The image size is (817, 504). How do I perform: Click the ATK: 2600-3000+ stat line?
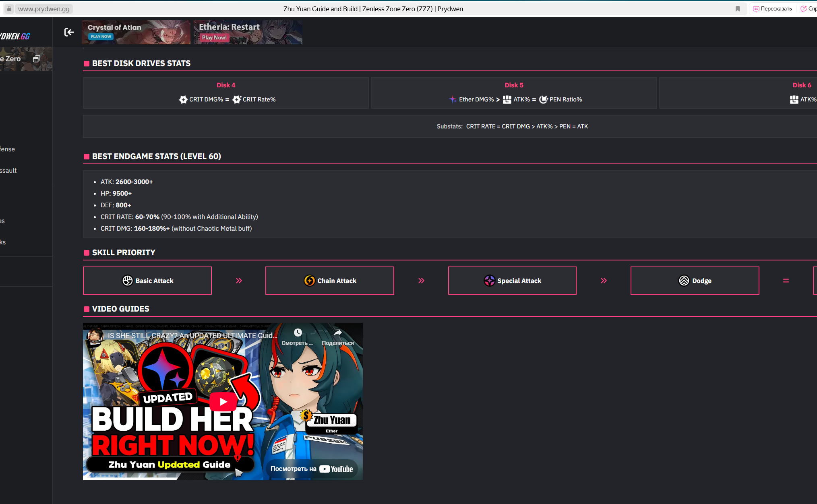127,182
